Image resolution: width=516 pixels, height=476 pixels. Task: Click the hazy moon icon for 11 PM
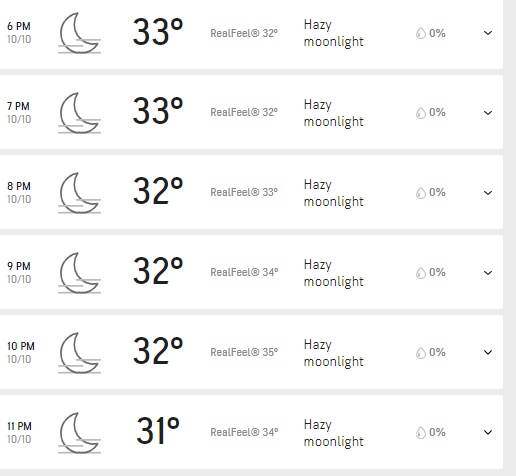[79, 433]
